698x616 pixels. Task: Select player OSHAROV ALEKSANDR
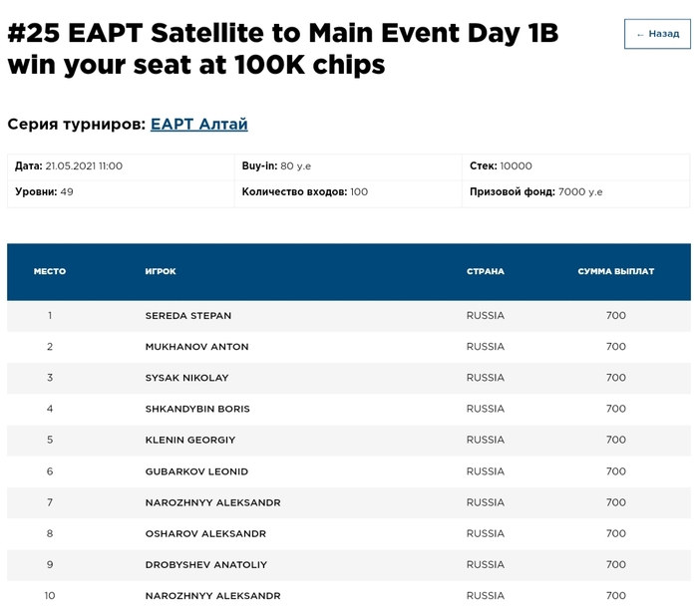(x=205, y=533)
